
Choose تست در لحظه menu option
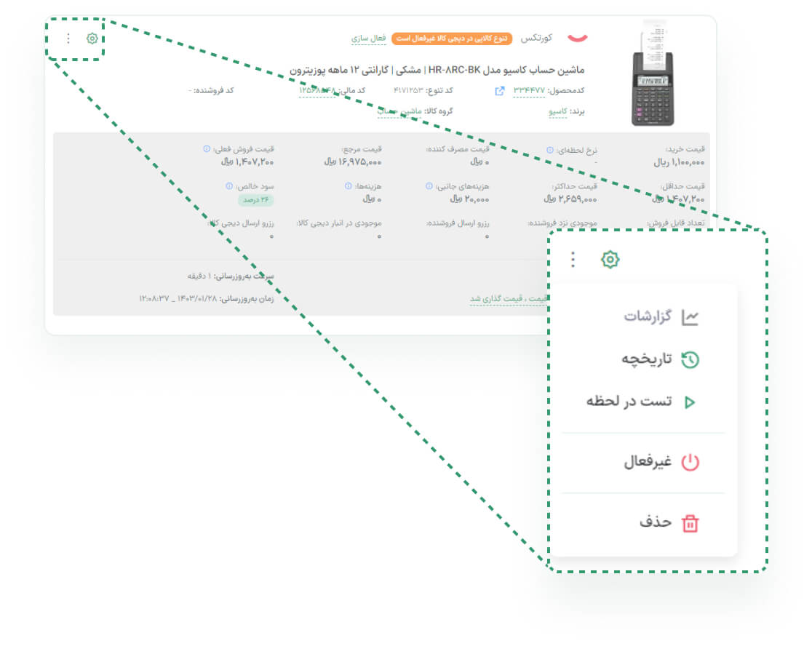[x=641, y=402]
